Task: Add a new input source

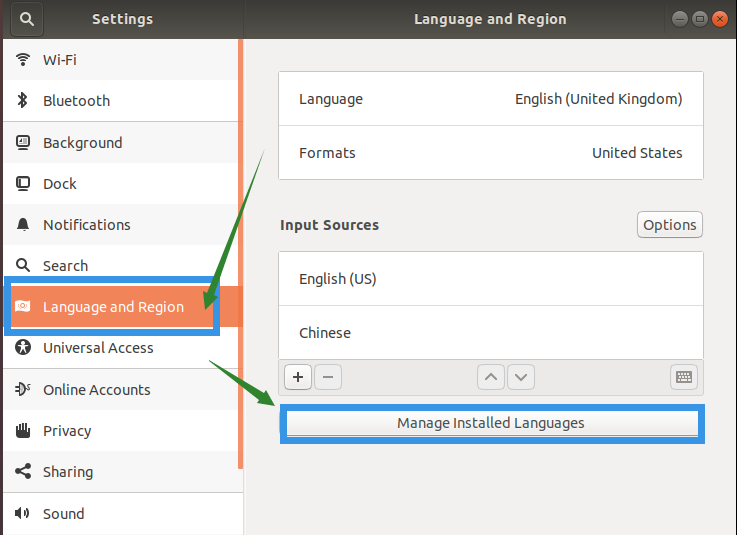Action: (298, 377)
